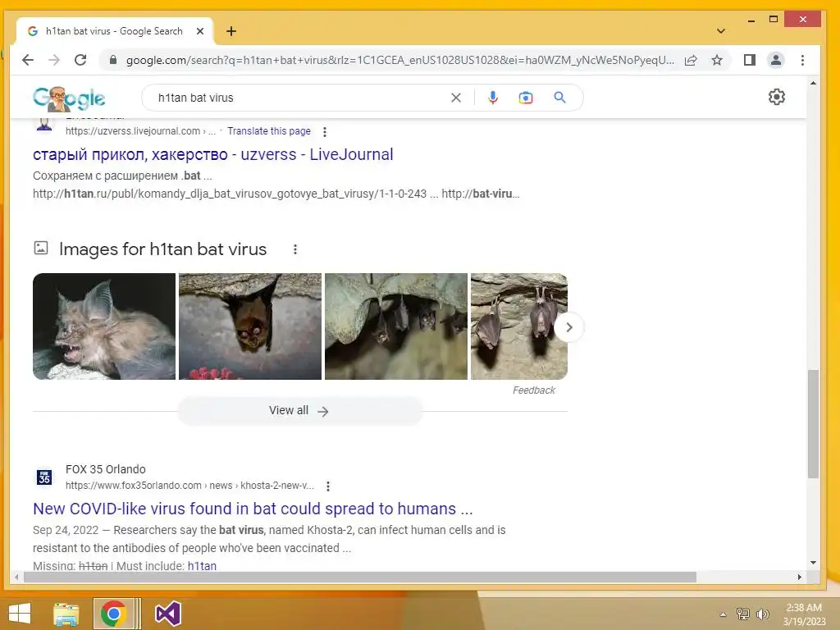Clear the search box with X

coord(456,98)
